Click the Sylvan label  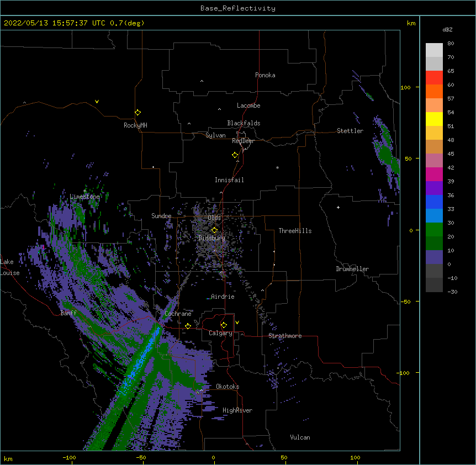point(215,135)
